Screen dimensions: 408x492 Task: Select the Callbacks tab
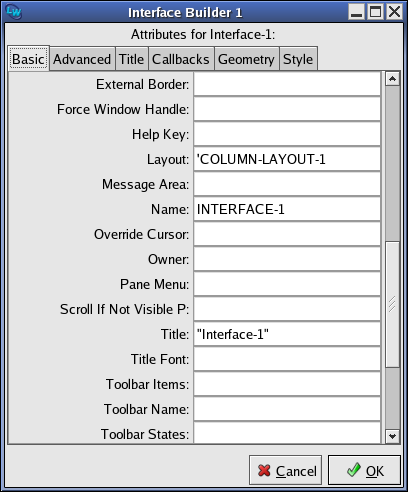coord(181,59)
